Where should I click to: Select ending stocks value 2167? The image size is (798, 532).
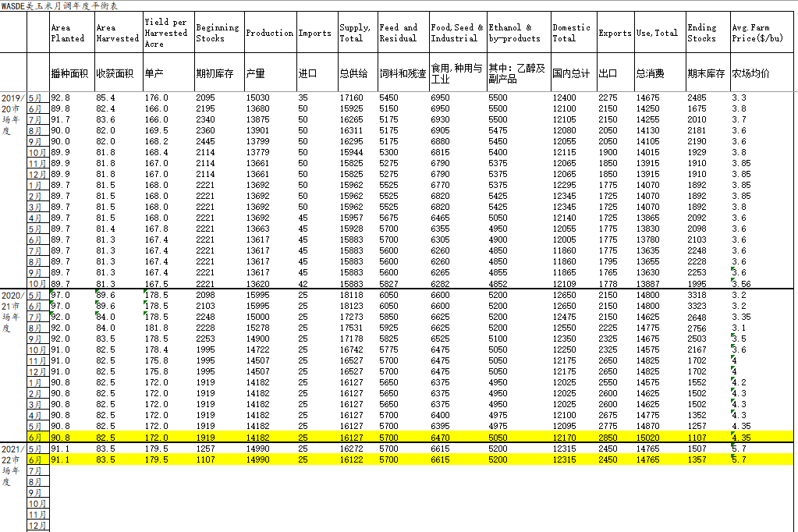[697, 349]
